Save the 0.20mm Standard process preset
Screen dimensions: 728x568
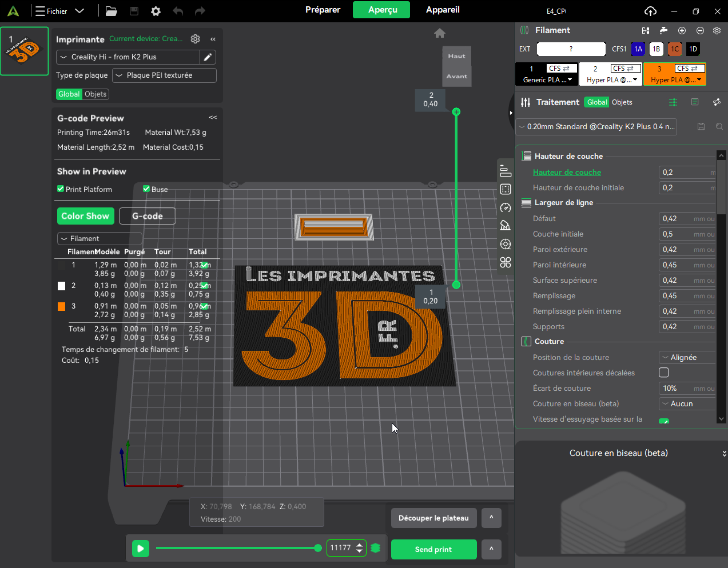point(701,126)
